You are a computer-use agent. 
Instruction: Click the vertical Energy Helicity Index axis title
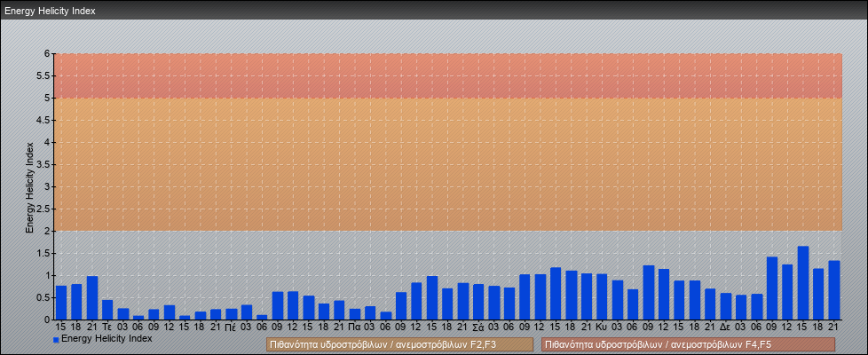29,186
